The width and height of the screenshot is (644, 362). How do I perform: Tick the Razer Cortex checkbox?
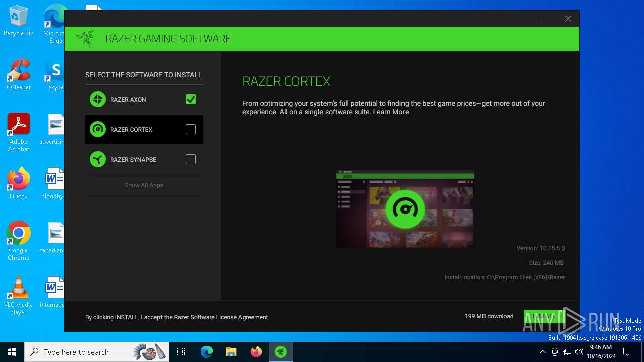click(191, 129)
